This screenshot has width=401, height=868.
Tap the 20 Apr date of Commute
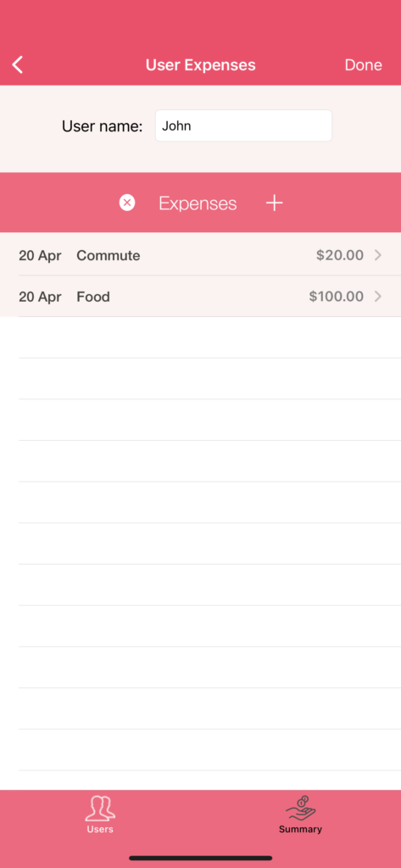click(40, 255)
